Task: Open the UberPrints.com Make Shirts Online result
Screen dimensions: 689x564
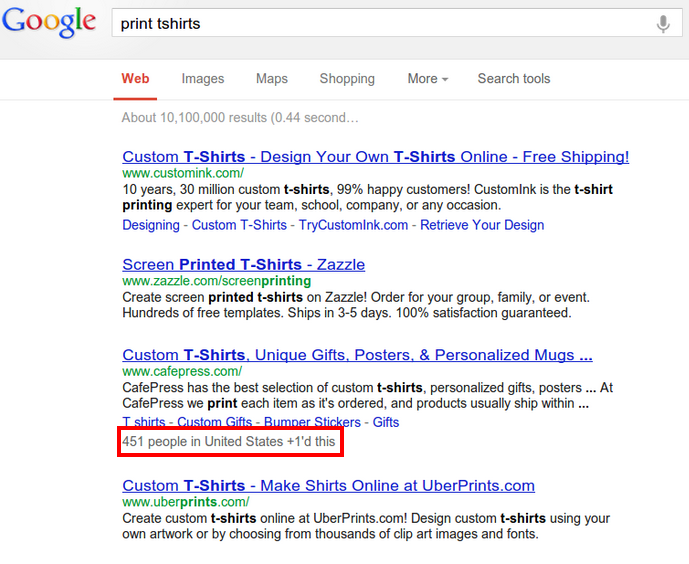Action: click(328, 486)
